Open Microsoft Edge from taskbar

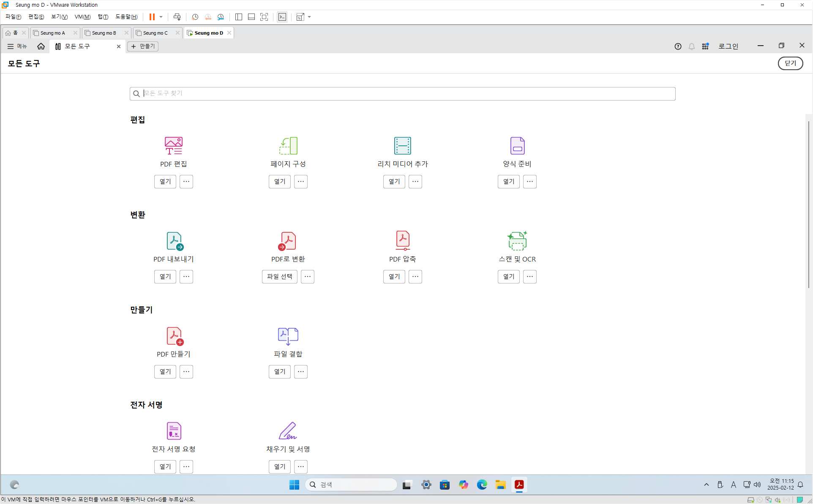[x=482, y=485]
